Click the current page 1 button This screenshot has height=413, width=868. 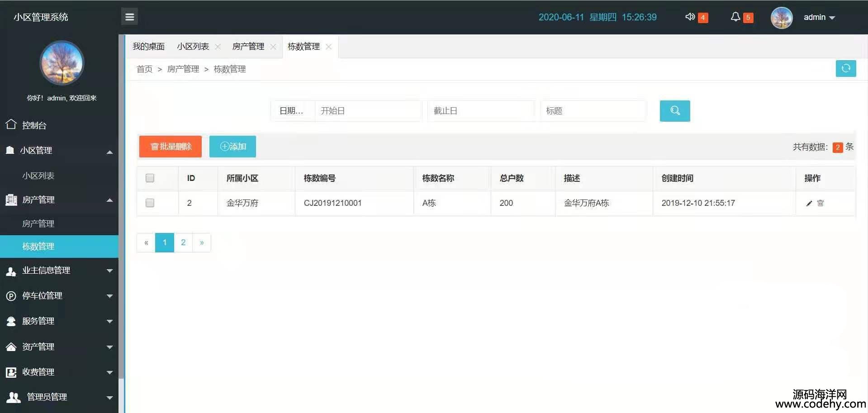[165, 242]
